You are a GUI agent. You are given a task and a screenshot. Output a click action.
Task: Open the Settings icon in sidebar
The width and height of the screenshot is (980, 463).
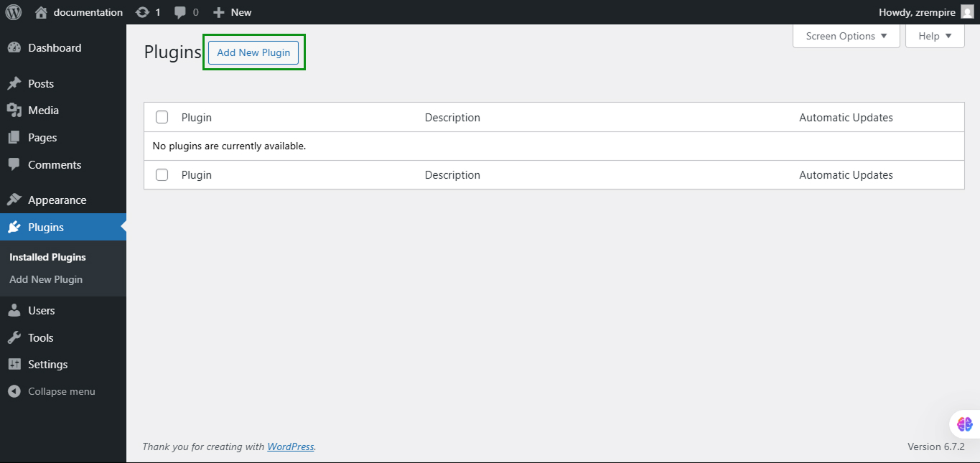pos(14,364)
